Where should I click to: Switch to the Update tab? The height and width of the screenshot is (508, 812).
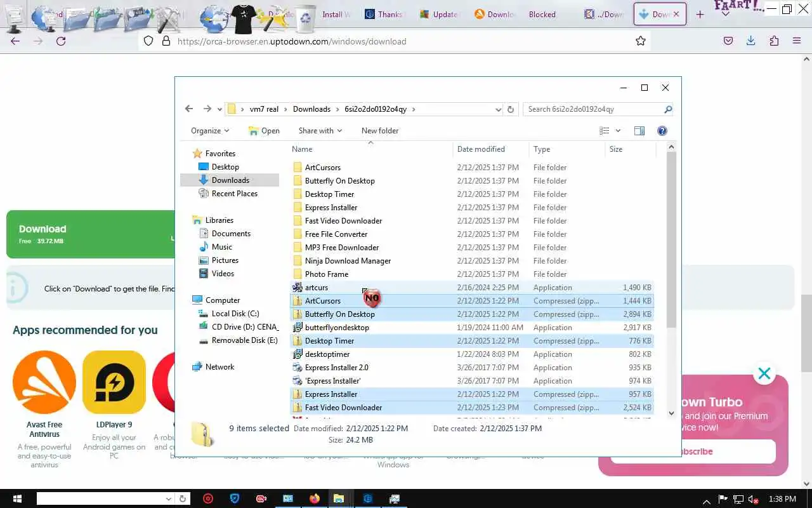pyautogui.click(x=438, y=14)
